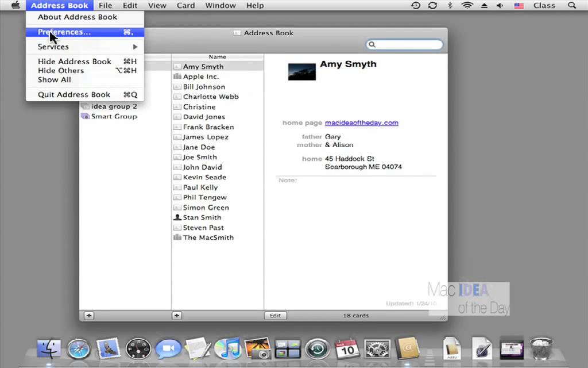This screenshot has height=368, width=588.
Task: Expand the Services submenu
Action: 85,47
